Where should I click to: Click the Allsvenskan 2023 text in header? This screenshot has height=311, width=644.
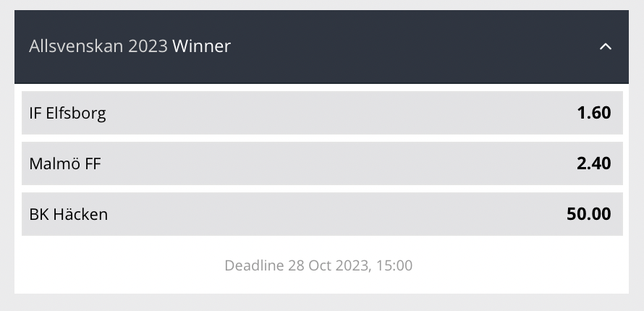98,47
